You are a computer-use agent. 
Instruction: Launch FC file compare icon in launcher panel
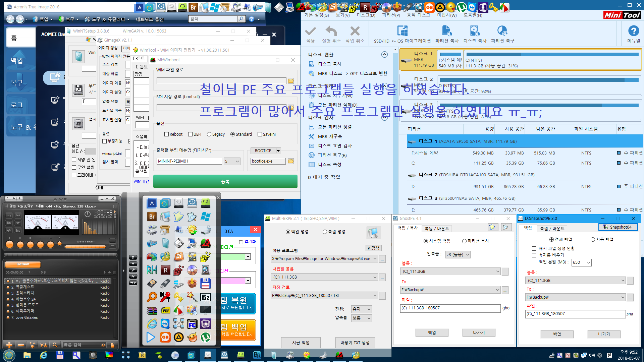click(192, 323)
